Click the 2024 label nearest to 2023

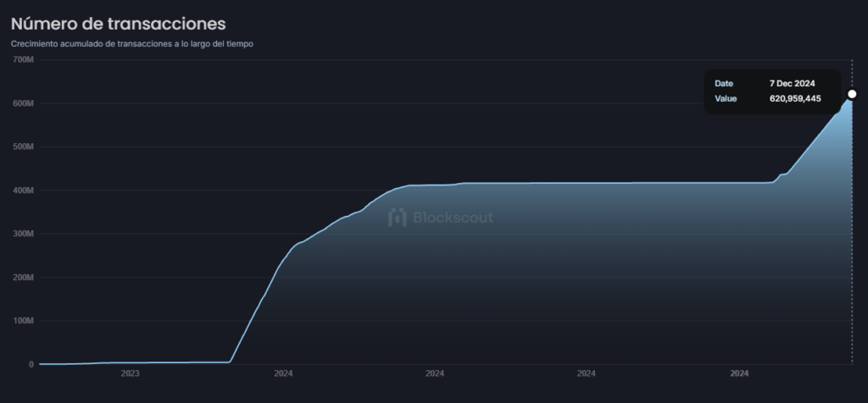pos(283,373)
